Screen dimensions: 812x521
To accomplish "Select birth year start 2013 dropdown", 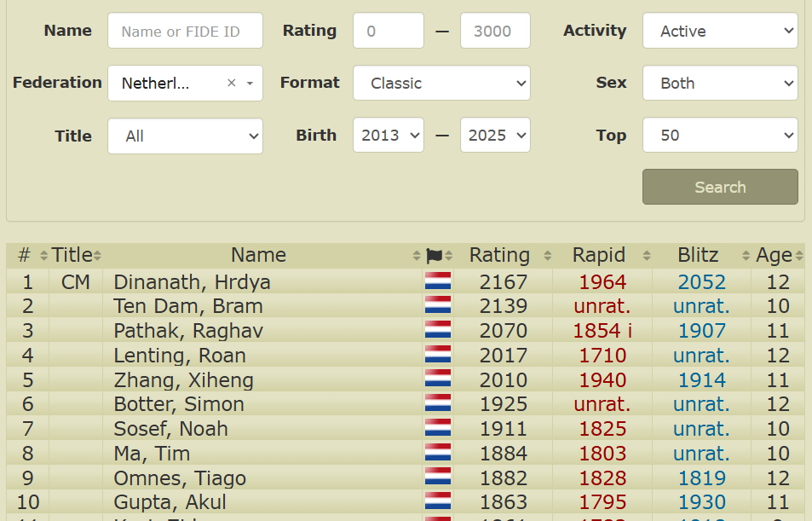I will (388, 136).
